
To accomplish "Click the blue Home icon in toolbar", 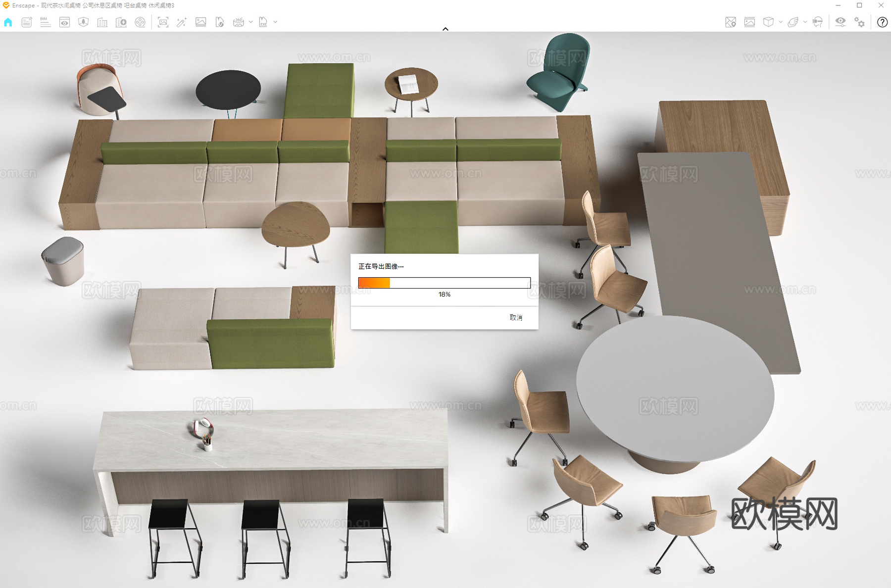I will point(8,22).
